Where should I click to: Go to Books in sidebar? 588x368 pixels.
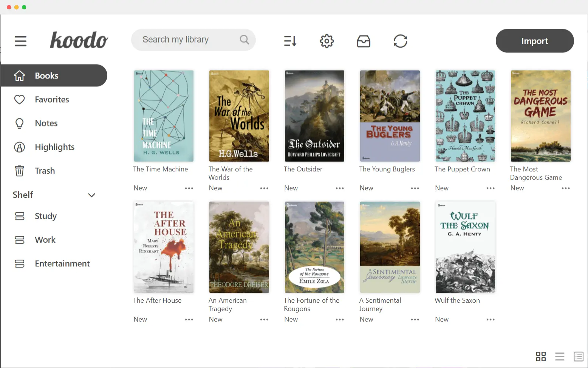point(54,75)
